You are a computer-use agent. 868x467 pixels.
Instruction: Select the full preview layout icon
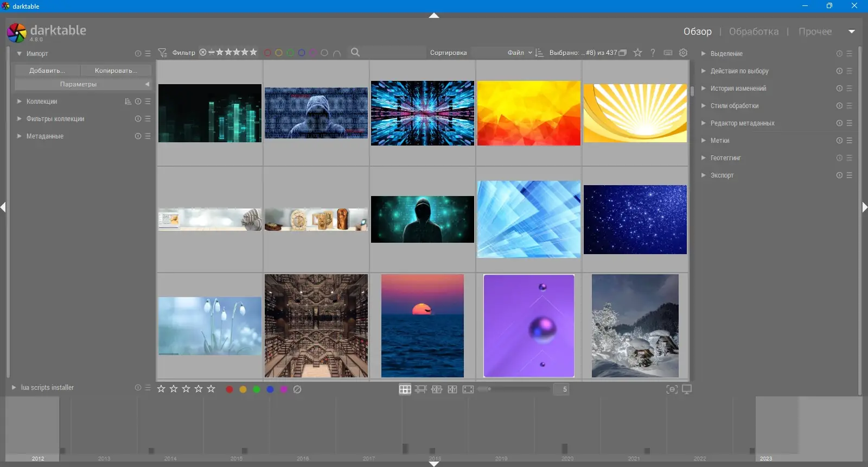[468, 389]
